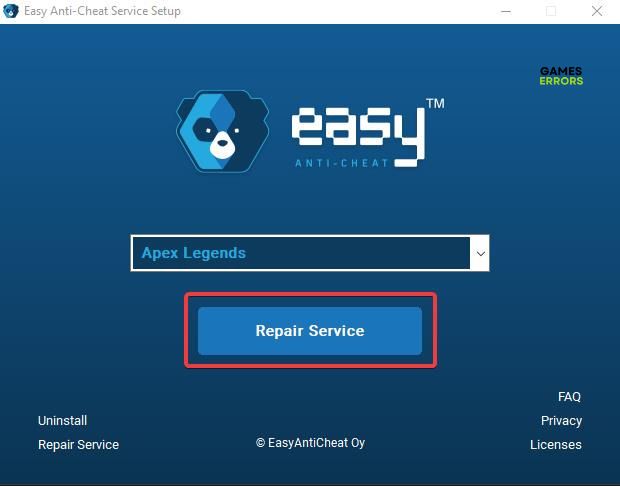
Task: Click the Repair Service link at bottom left
Action: tap(78, 444)
